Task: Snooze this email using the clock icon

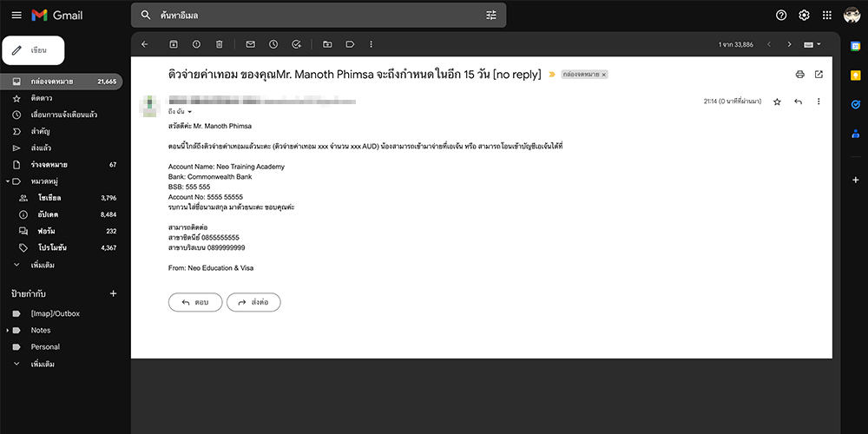Action: coord(273,44)
